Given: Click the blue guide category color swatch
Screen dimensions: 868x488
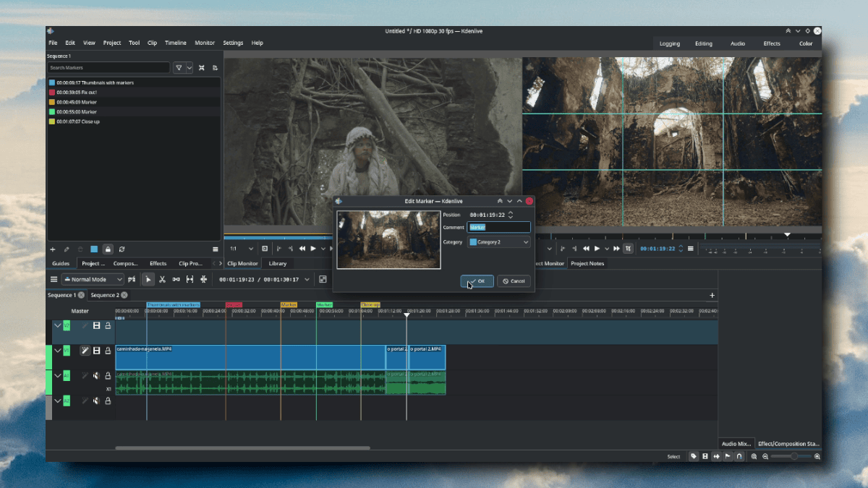Looking at the screenshot, I should pyautogui.click(x=93, y=249).
